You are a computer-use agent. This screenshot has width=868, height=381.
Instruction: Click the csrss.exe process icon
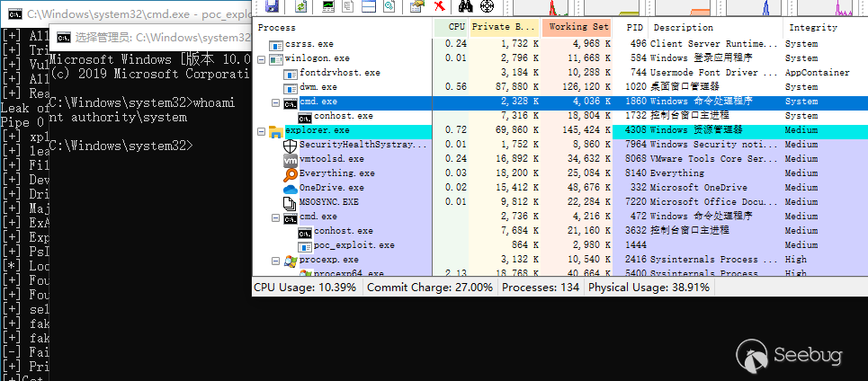(275, 45)
